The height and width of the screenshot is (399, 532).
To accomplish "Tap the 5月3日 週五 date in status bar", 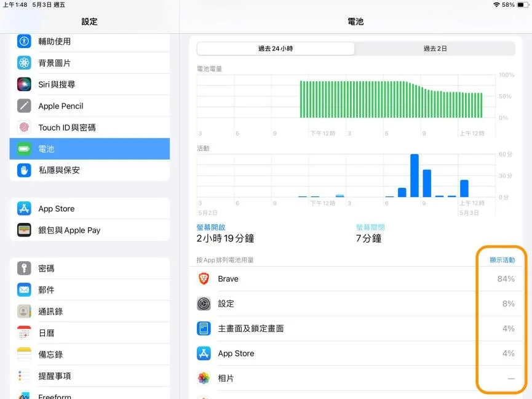I will (x=49, y=5).
